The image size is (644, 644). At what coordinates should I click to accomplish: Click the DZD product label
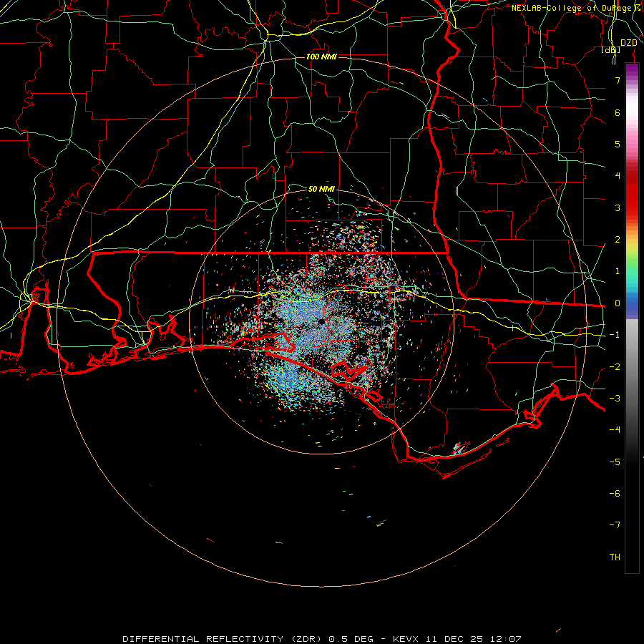[628, 43]
